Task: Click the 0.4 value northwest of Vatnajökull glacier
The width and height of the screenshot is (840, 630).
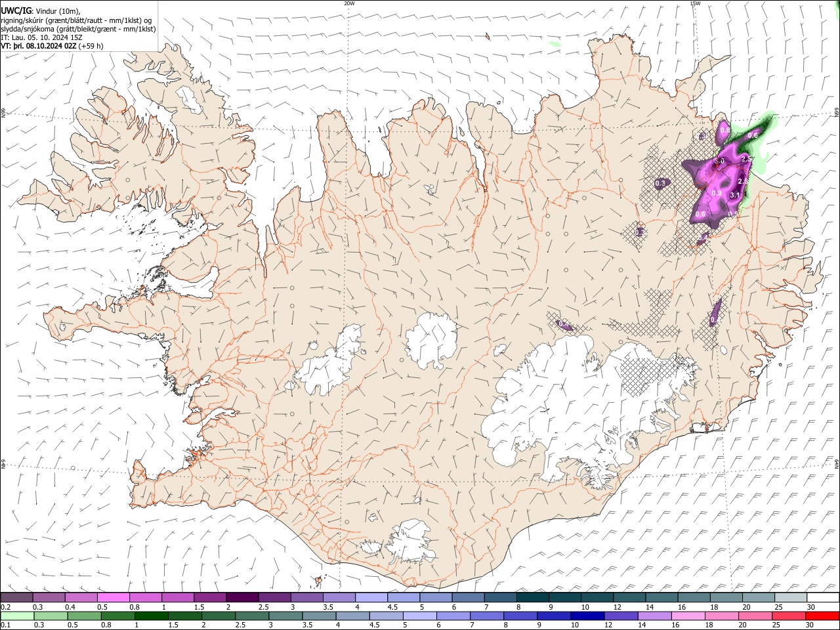Action: tap(563, 324)
